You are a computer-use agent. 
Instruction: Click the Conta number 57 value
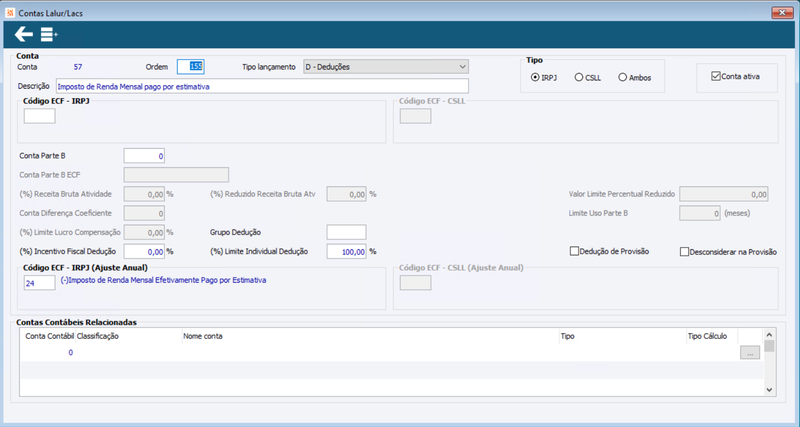tap(78, 67)
